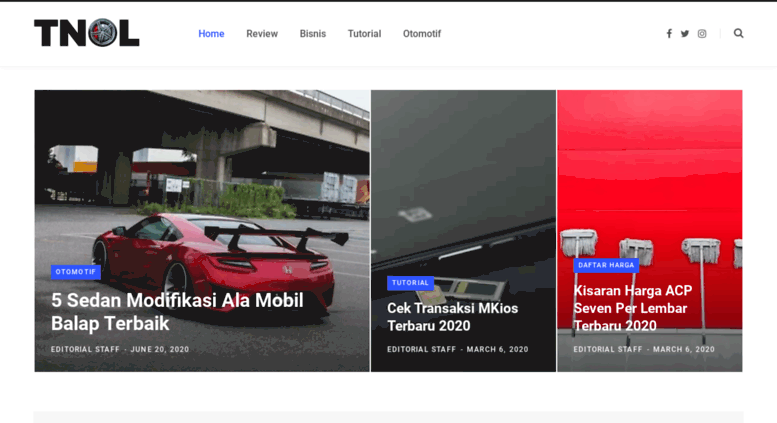Click the OTOMOTIF category badge

[x=76, y=272]
